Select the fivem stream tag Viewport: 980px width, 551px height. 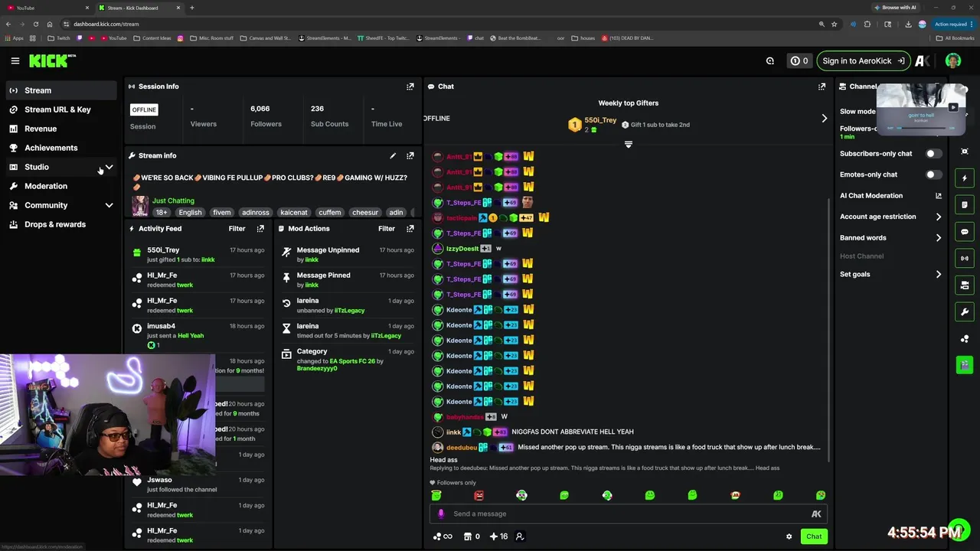[x=221, y=212]
